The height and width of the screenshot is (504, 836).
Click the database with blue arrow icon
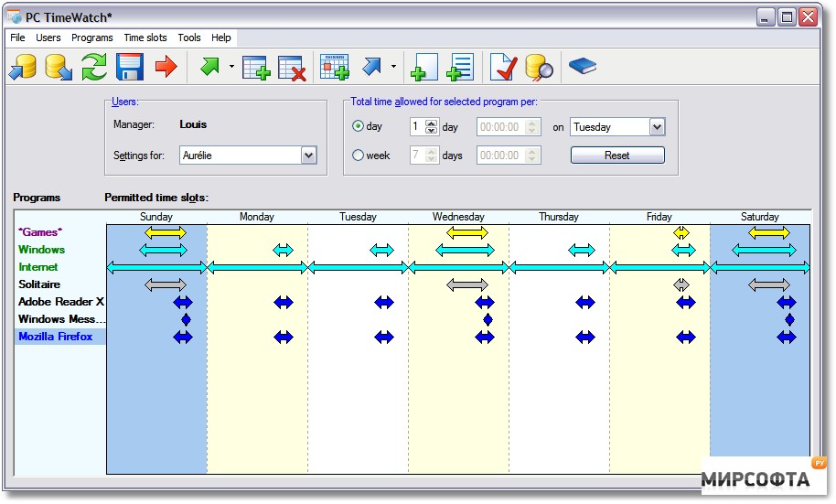[23, 67]
